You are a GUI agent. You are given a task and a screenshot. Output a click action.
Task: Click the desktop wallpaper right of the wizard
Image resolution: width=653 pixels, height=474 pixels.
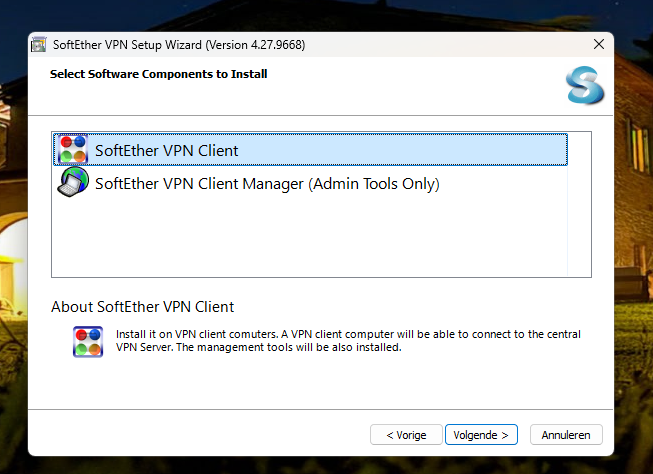tap(634, 250)
